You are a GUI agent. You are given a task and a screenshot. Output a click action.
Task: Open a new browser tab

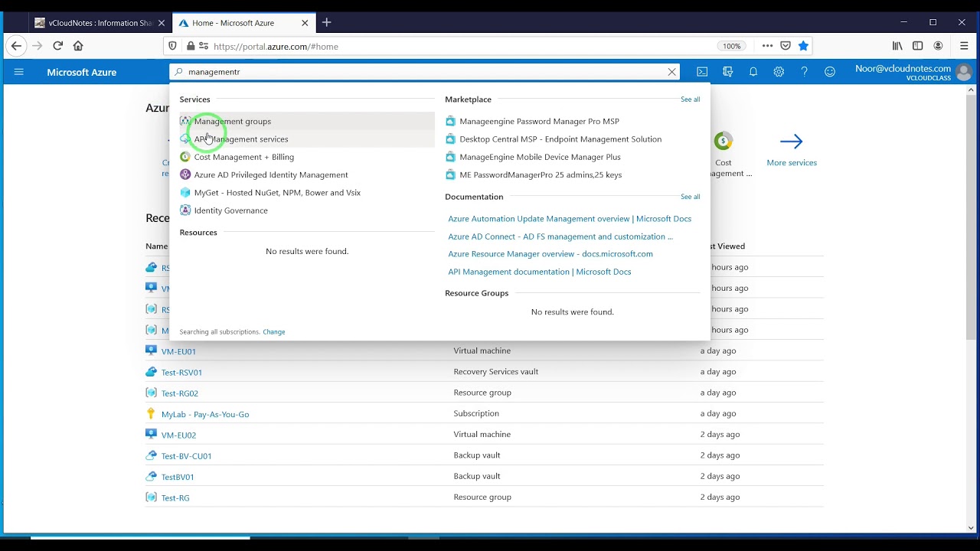point(326,23)
